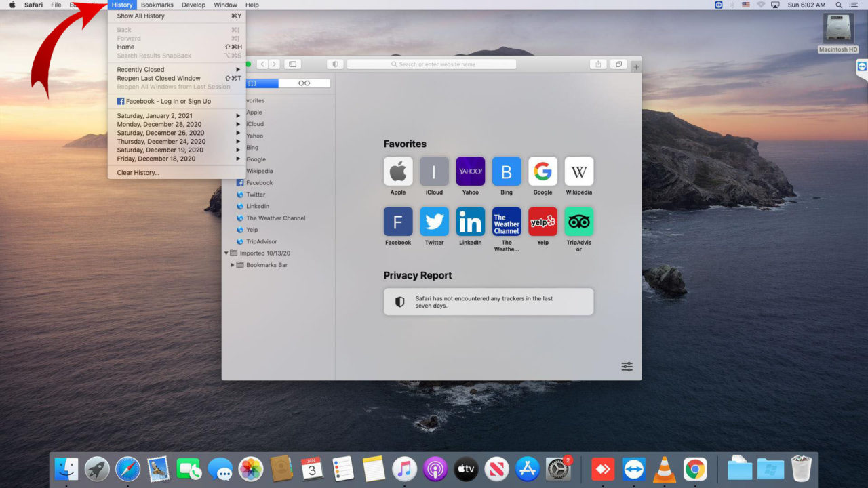Open VLC from the Dock
The width and height of the screenshot is (868, 488).
tap(665, 468)
